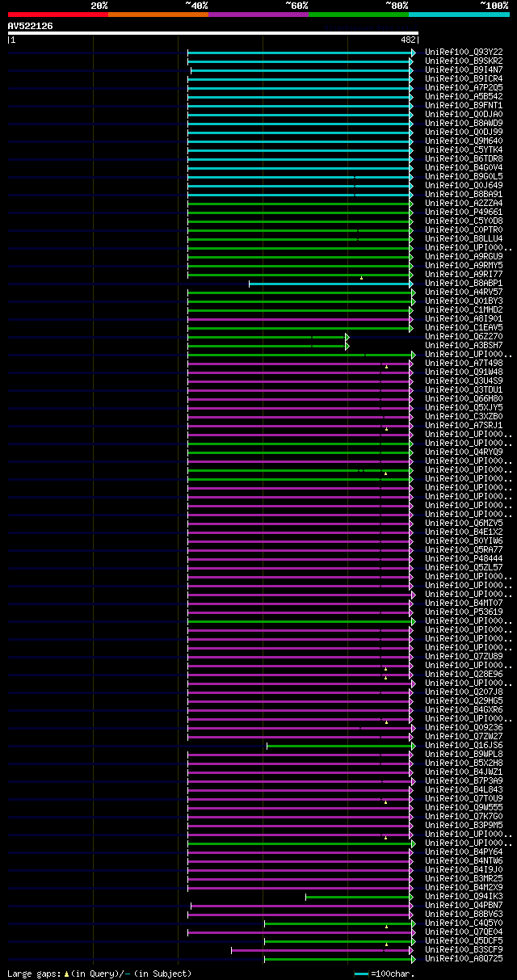This screenshot has height=980, width=517.
Task: Open hit UniRef100_Q5XJY5
Action: click(464, 407)
